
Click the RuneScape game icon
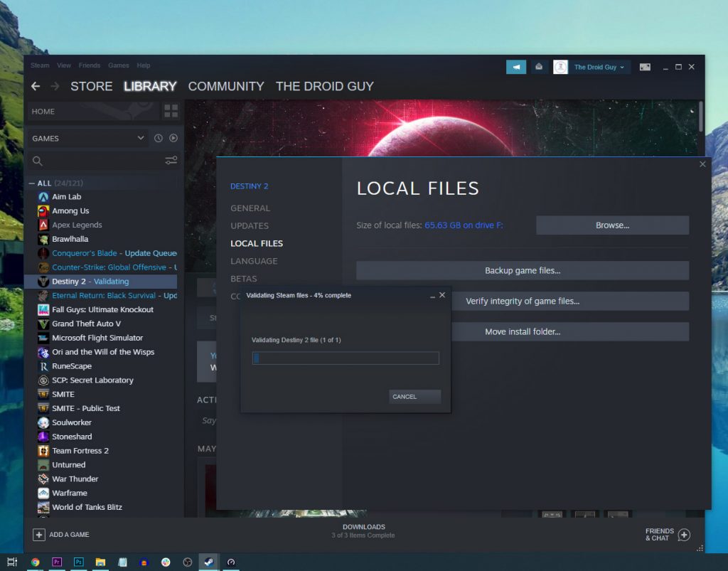pos(43,366)
